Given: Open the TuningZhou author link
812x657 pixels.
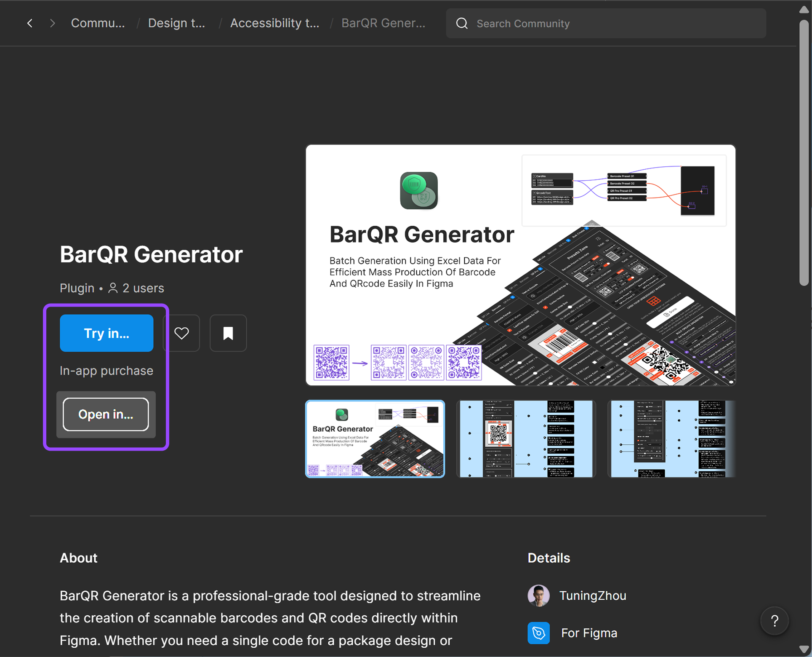Looking at the screenshot, I should tap(592, 596).
